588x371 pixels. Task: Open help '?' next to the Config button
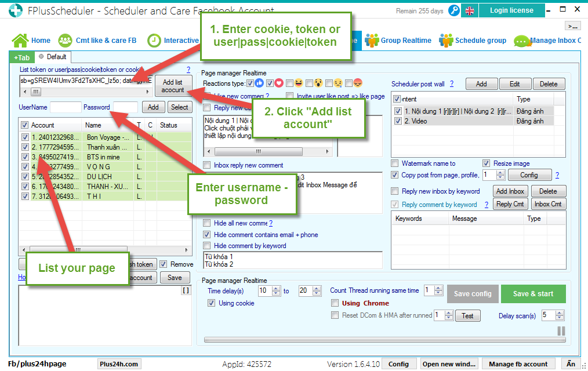click(557, 175)
